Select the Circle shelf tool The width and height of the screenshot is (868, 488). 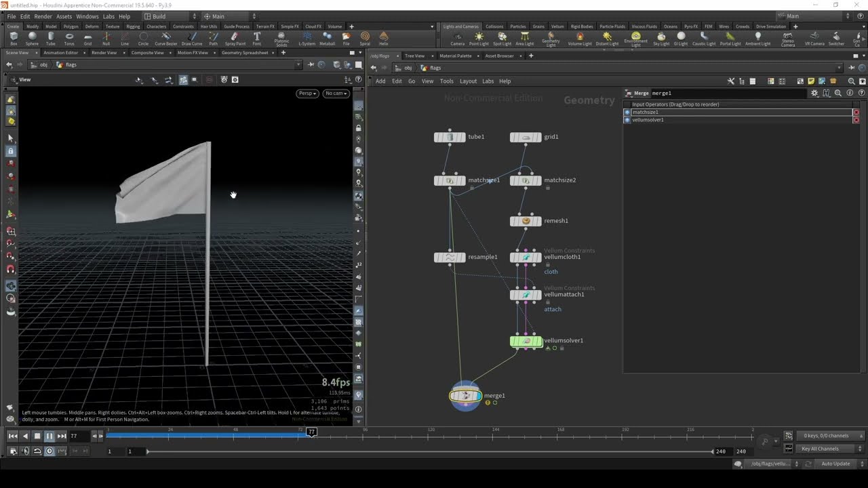[x=143, y=39]
